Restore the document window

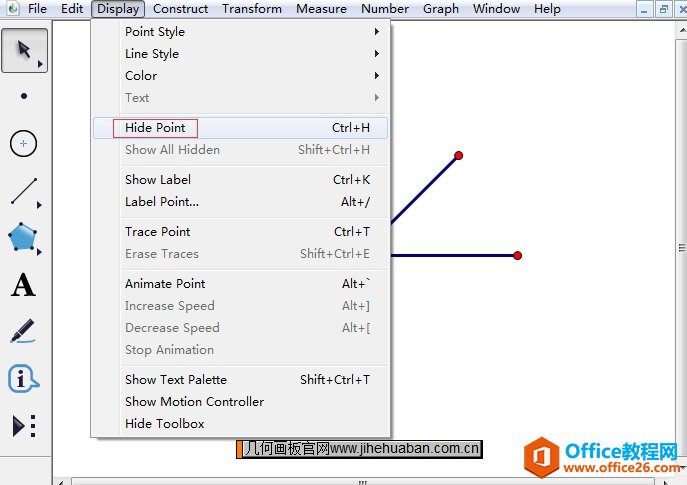tap(663, 9)
